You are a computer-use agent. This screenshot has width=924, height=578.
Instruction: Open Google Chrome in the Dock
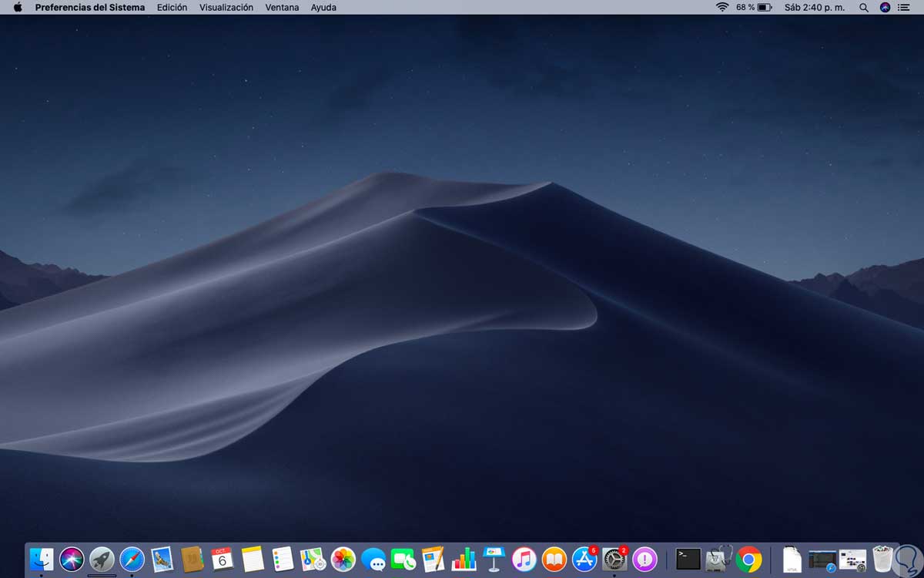[748, 560]
